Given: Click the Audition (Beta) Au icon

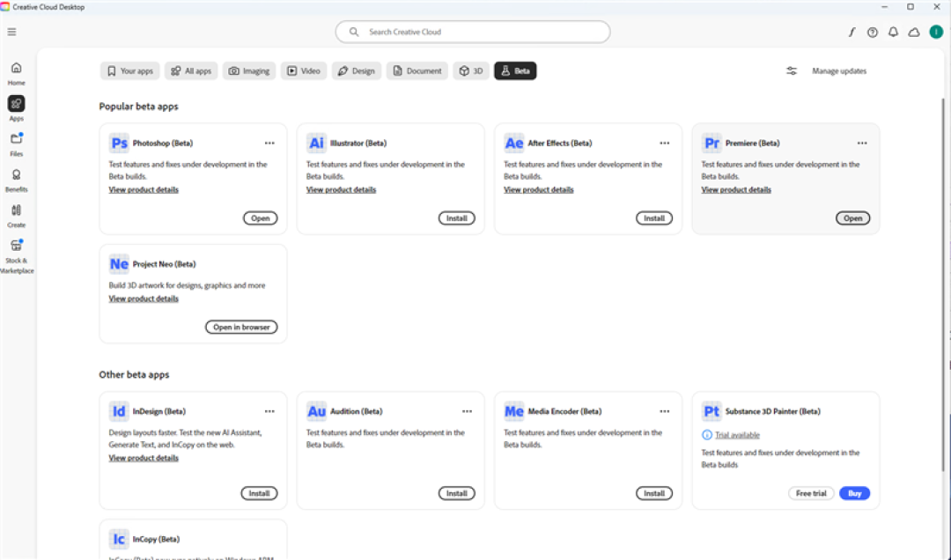Looking at the screenshot, I should (x=316, y=411).
